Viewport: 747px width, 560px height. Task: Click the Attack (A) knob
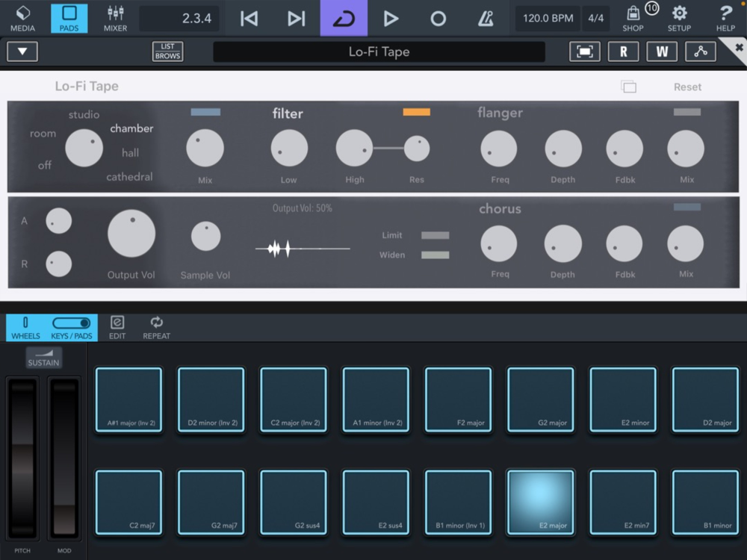(x=58, y=221)
